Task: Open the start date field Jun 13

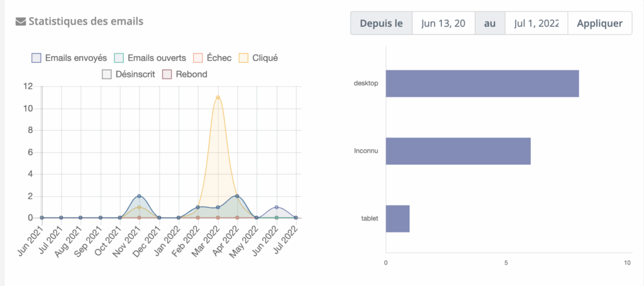Action: click(x=443, y=23)
